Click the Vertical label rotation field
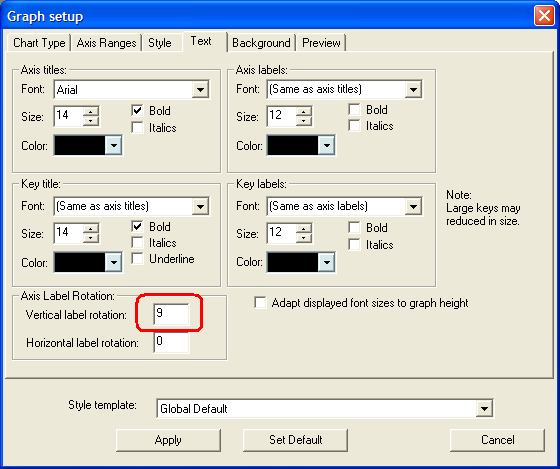 171,314
